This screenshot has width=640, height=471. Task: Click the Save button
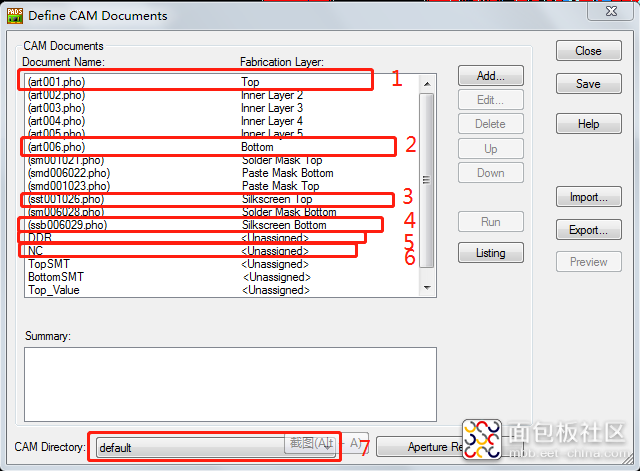coord(589,84)
